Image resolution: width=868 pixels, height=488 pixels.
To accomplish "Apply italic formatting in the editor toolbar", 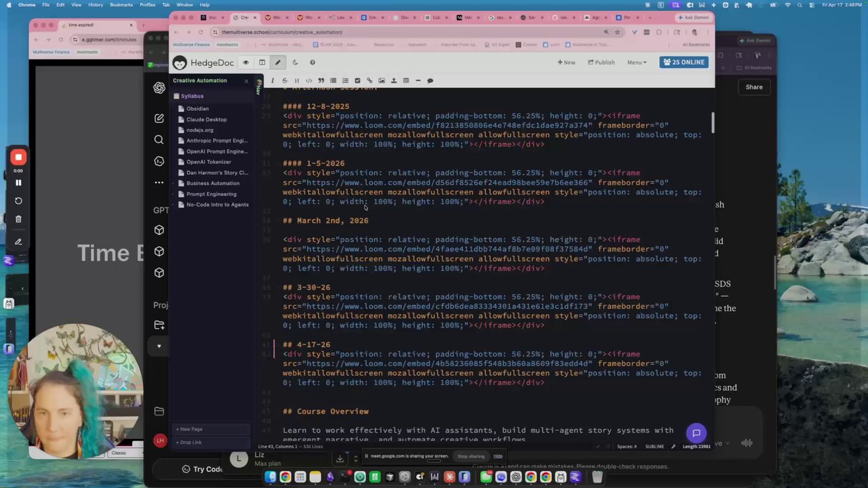I will click(273, 81).
